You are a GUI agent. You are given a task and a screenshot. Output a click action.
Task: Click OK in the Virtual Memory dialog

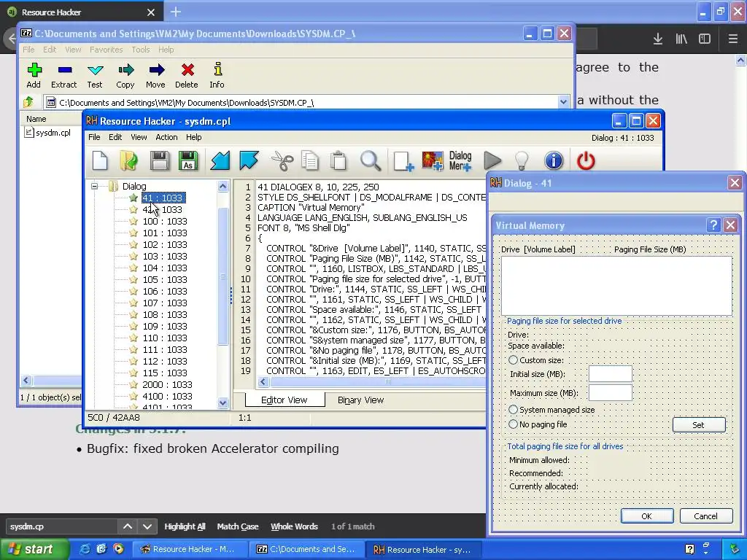click(647, 516)
